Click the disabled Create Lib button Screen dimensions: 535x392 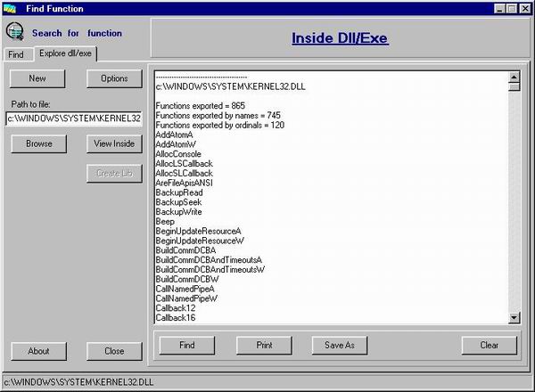tap(114, 174)
